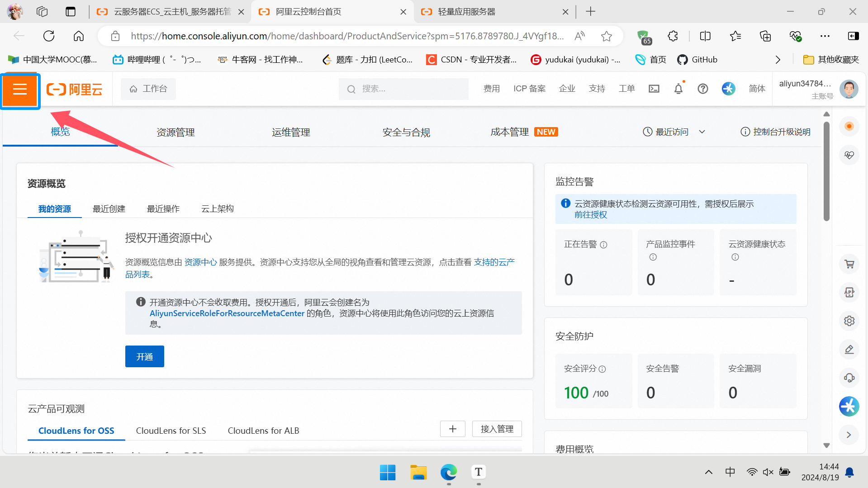Click the Aliyun logo
This screenshot has width=868, height=488.
(75, 90)
